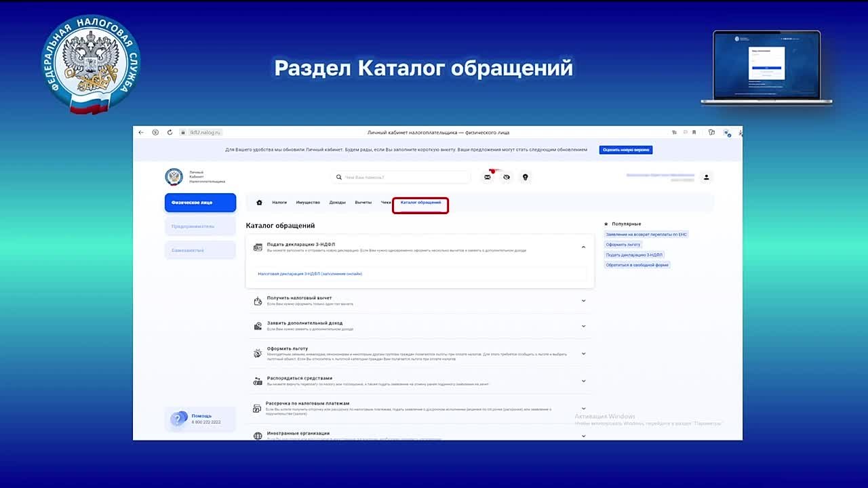Switch to Предприниматель mode

[x=200, y=226]
